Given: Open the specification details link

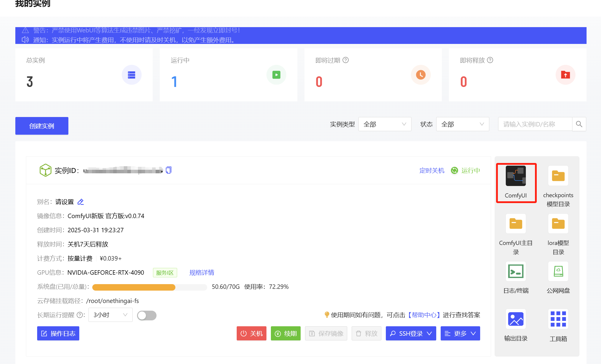Looking at the screenshot, I should 202,273.
